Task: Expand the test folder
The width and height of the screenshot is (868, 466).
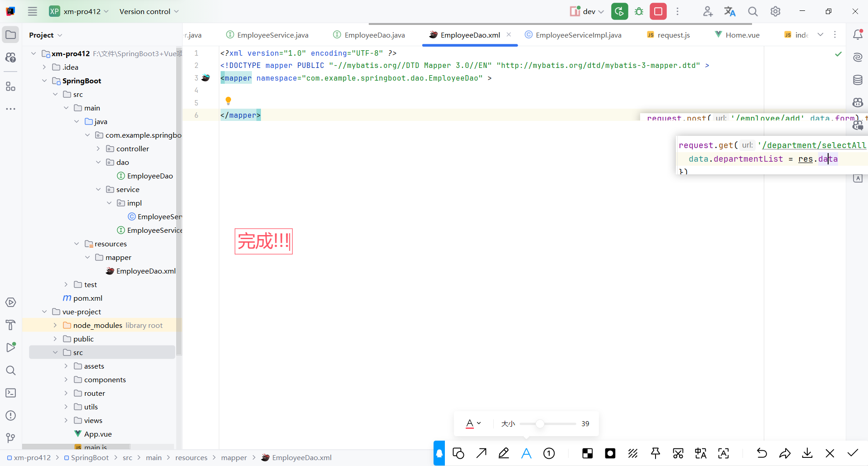Action: pyautogui.click(x=66, y=284)
